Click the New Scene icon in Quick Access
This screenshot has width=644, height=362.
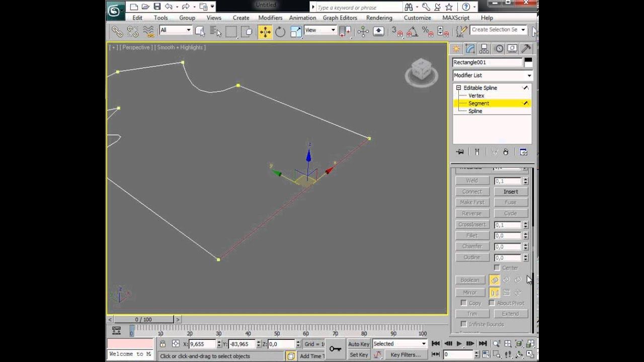134,7
